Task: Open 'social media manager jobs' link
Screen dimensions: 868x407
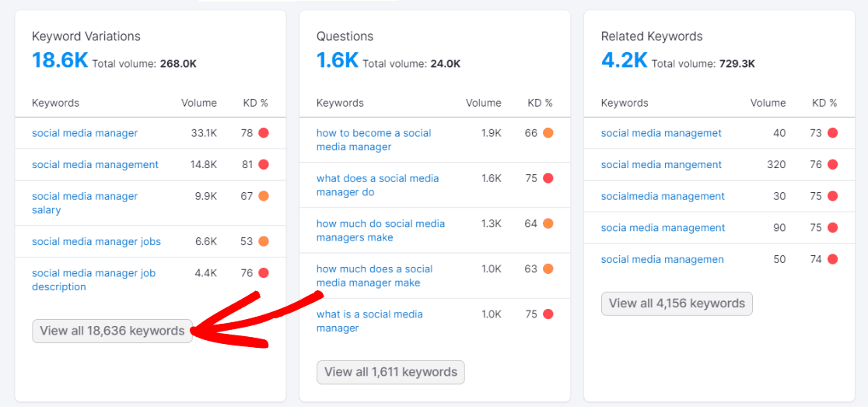Action: 96,241
